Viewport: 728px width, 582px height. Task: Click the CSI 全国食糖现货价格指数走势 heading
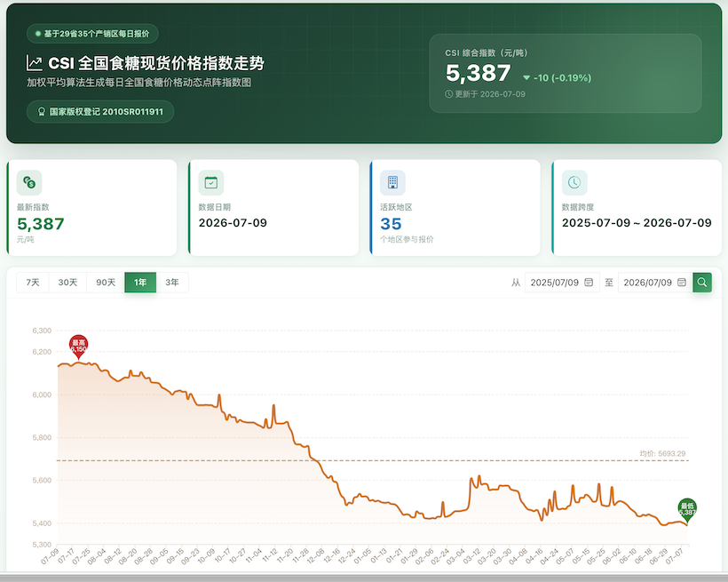(x=156, y=63)
